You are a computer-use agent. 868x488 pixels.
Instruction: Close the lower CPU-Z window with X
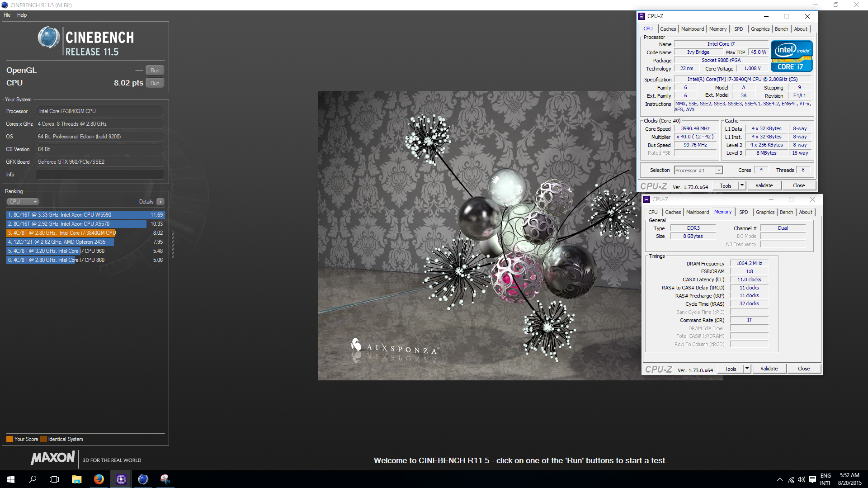click(812, 199)
